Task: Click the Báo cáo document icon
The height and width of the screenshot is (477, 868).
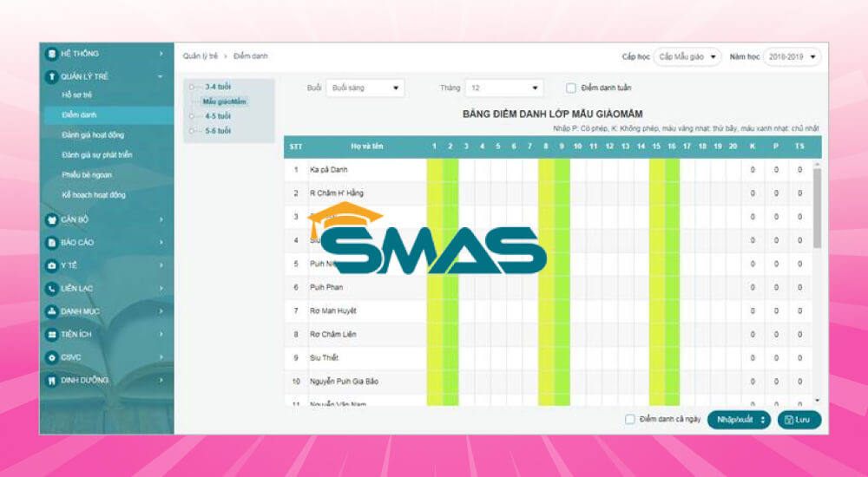Action: coord(51,242)
